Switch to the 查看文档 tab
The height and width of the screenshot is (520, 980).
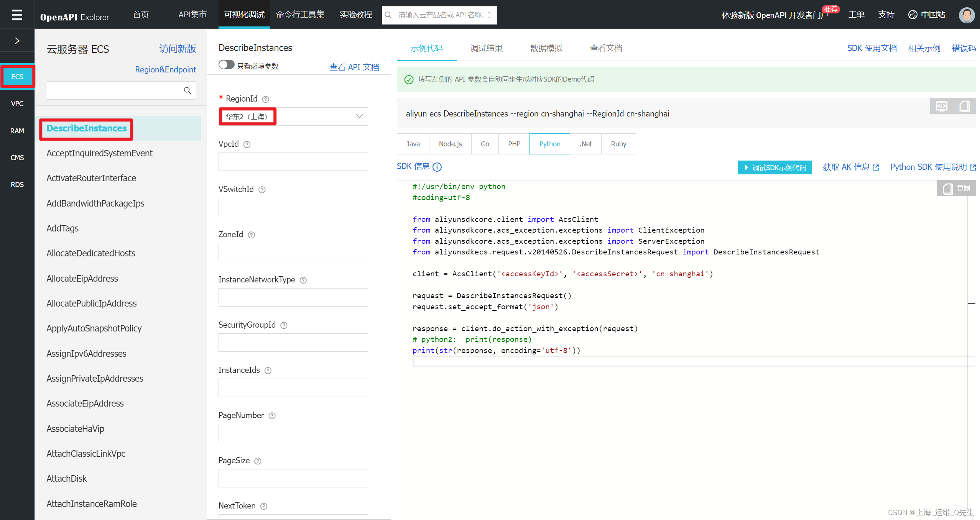coord(606,48)
